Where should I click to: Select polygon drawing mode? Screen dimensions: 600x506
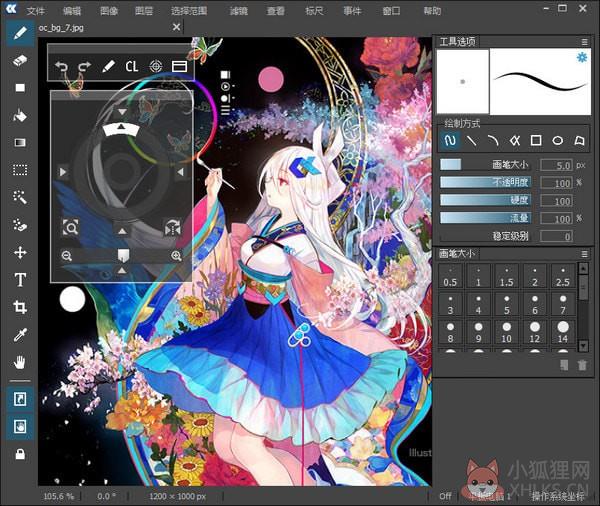click(x=579, y=140)
